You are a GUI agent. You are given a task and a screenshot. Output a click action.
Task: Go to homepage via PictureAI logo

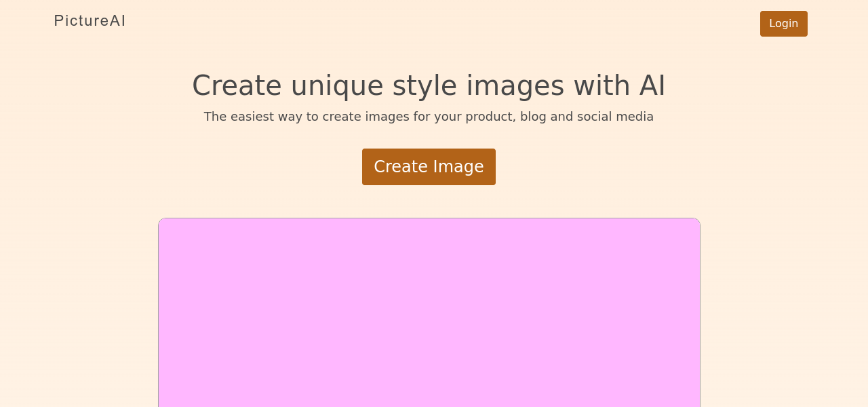point(90,21)
